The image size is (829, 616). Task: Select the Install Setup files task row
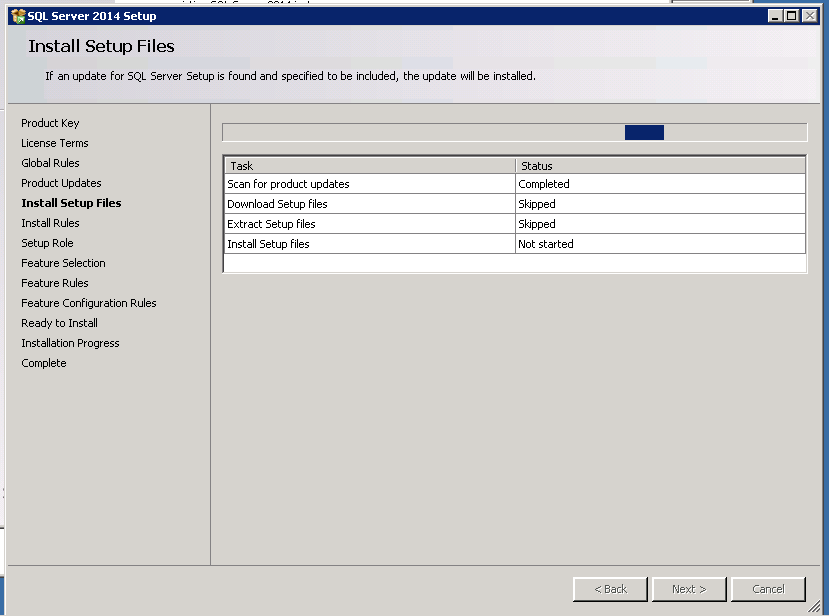click(369, 244)
